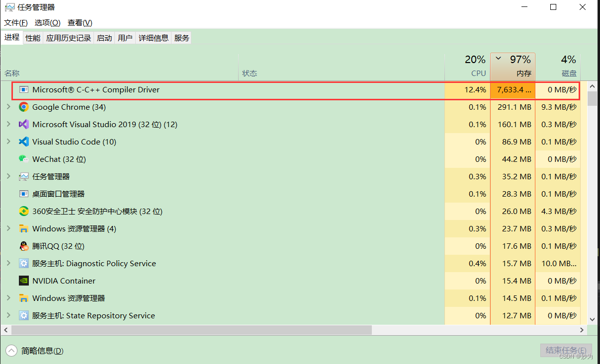Click the 291.1 MB memory value

pyautogui.click(x=514, y=107)
